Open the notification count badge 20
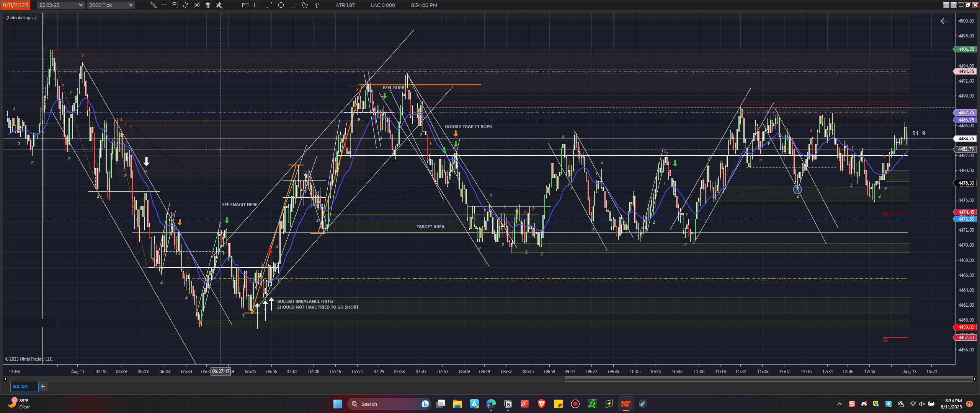Image resolution: width=980 pixels, height=413 pixels. click(969, 404)
